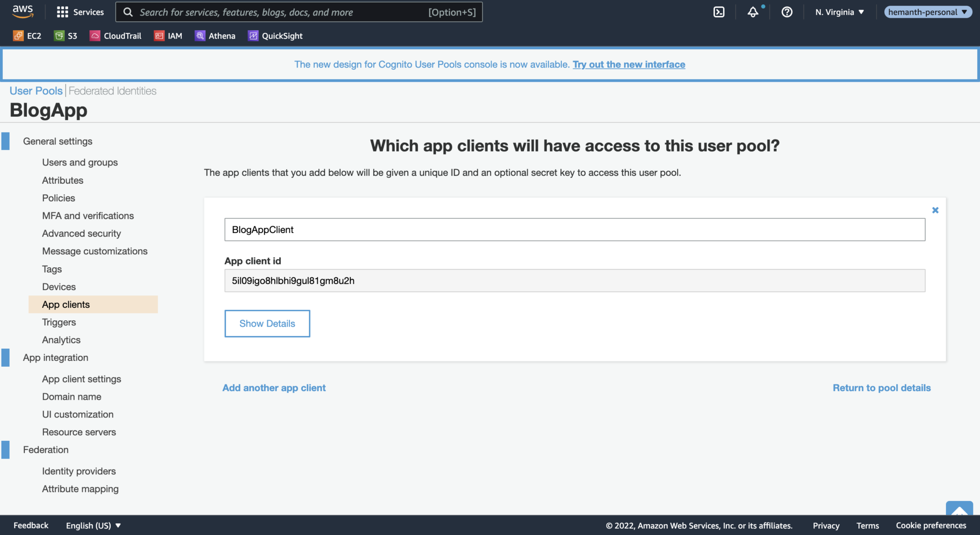Click the App client id field
980x535 pixels.
tap(575, 281)
